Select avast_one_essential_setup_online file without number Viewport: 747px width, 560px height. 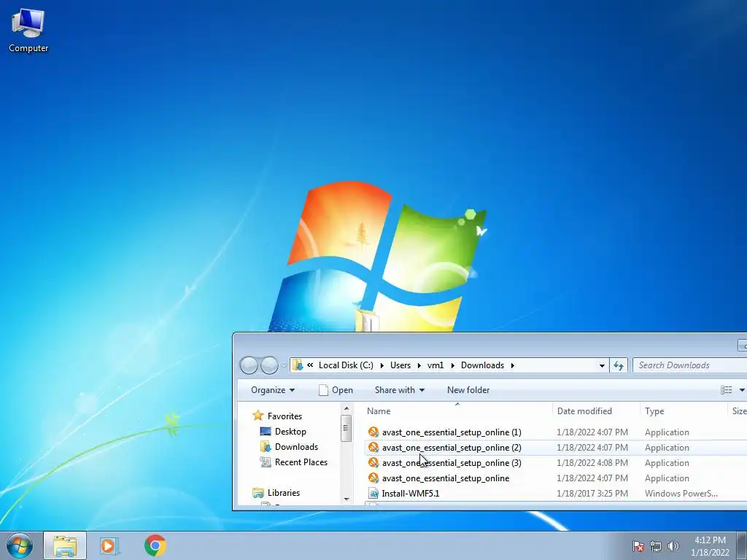click(x=446, y=478)
